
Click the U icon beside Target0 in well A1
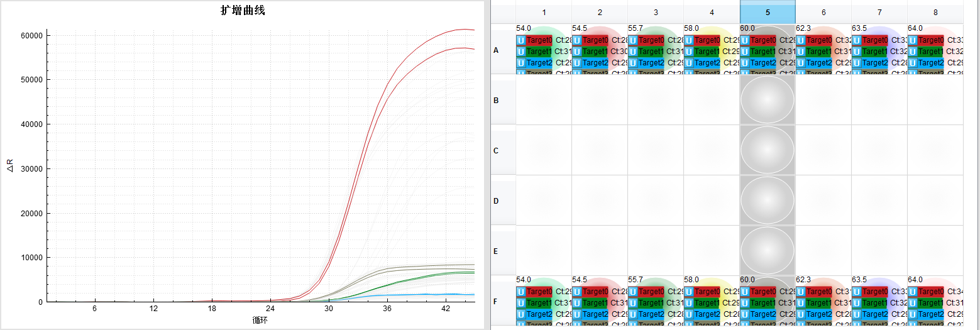(x=520, y=40)
